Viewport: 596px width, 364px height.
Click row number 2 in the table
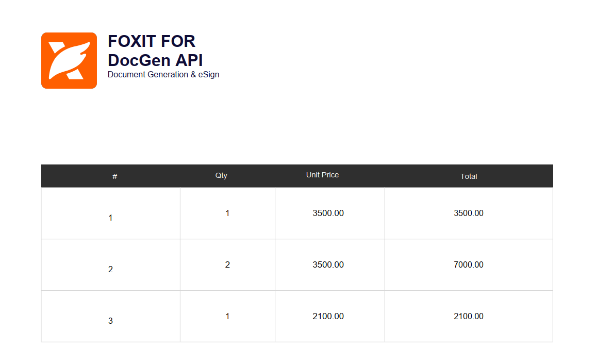point(110,269)
